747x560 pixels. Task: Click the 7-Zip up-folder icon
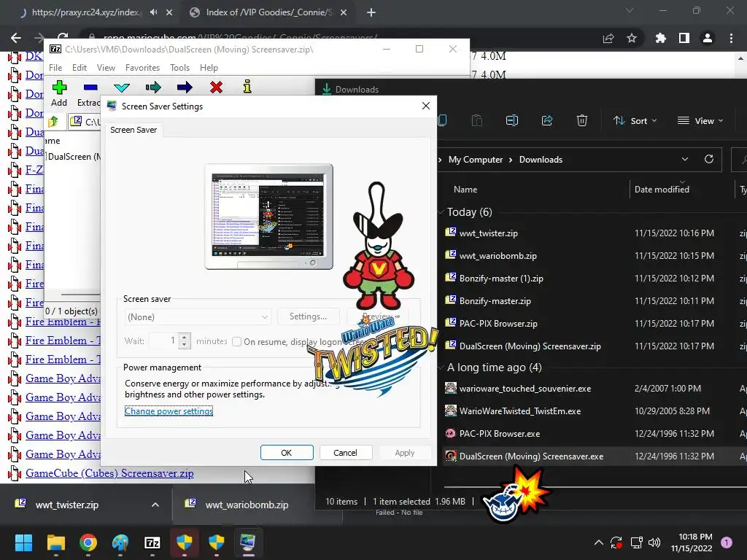[x=53, y=122]
